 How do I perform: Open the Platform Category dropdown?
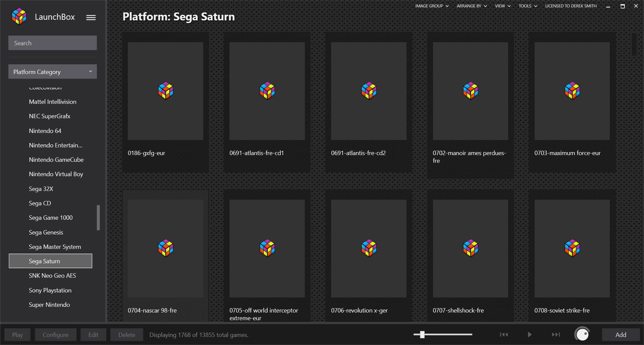click(x=53, y=72)
